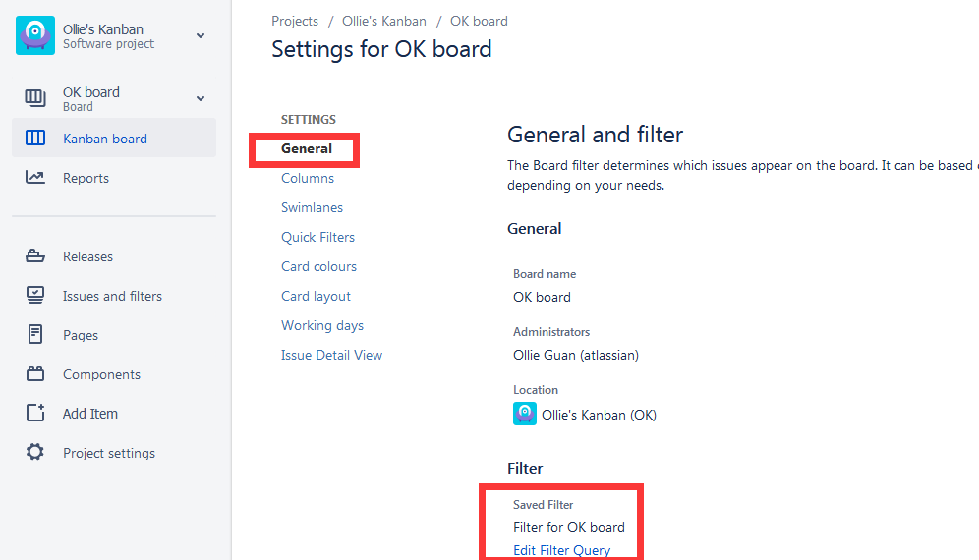Screen dimensions: 979x560
Task: Open Kanban board in the sidebar
Action: 114,138
